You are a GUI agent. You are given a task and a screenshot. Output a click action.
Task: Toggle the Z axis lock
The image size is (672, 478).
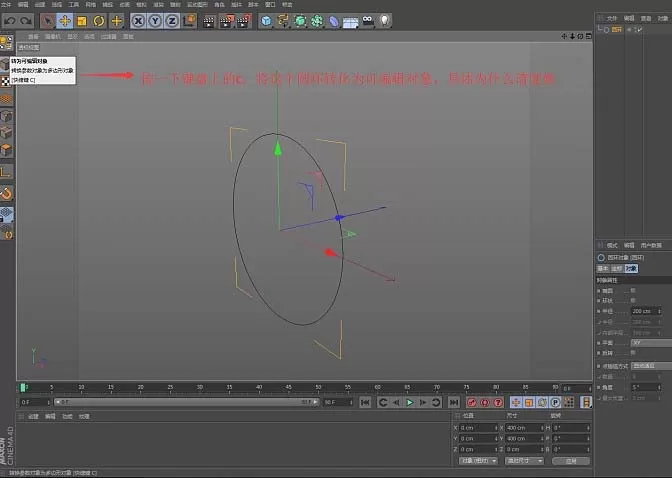[172, 21]
